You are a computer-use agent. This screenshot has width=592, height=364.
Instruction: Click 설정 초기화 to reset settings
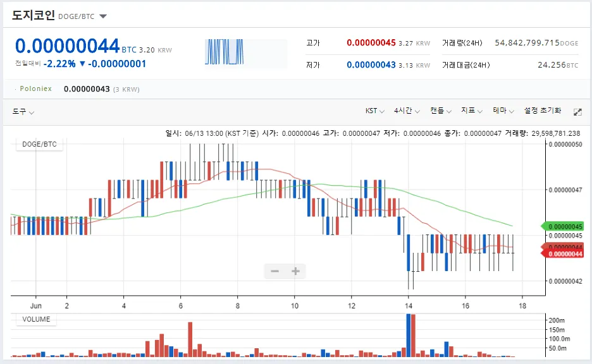(x=542, y=111)
